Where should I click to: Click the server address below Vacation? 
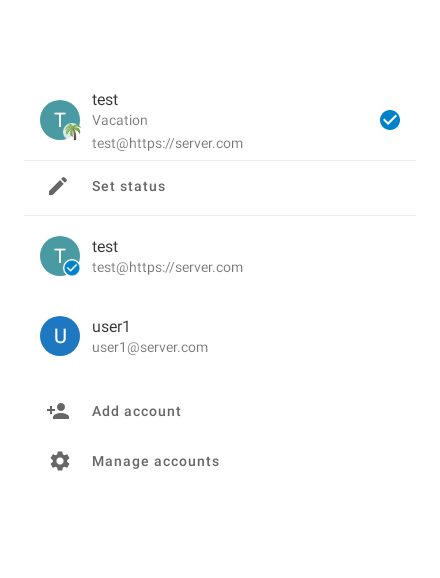click(x=167, y=143)
